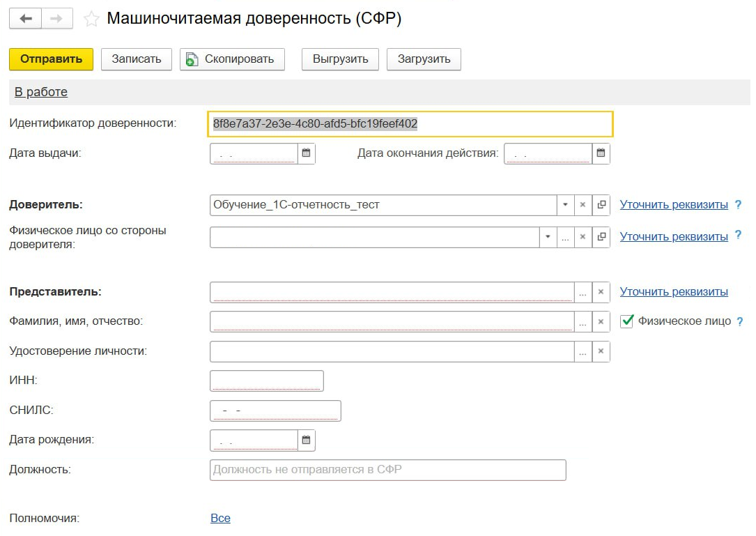Open Все link next to Полномочия
This screenshot has width=756, height=536.
[x=220, y=519]
